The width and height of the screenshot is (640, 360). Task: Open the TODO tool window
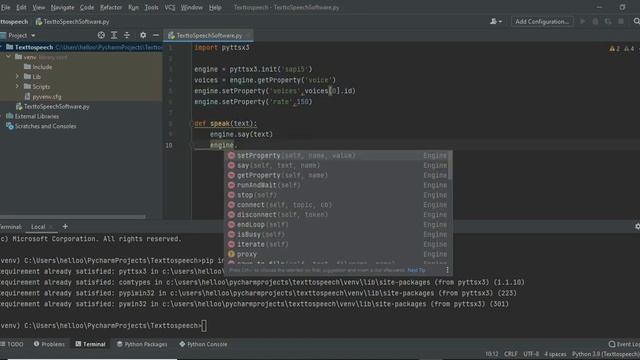click(x=12, y=344)
